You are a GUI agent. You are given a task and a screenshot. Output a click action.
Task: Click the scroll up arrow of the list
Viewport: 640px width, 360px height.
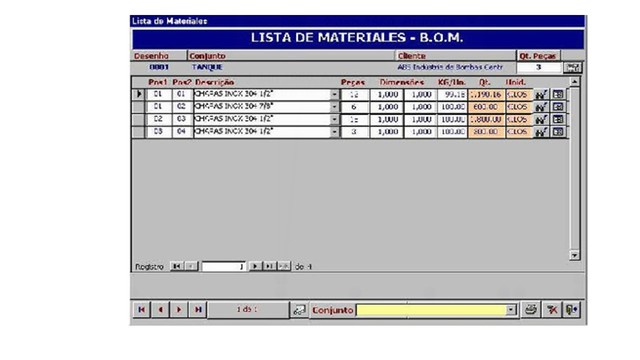(x=575, y=82)
